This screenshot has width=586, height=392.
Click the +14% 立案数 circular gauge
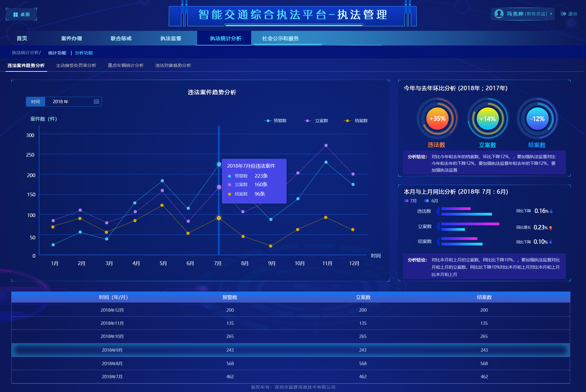click(487, 119)
